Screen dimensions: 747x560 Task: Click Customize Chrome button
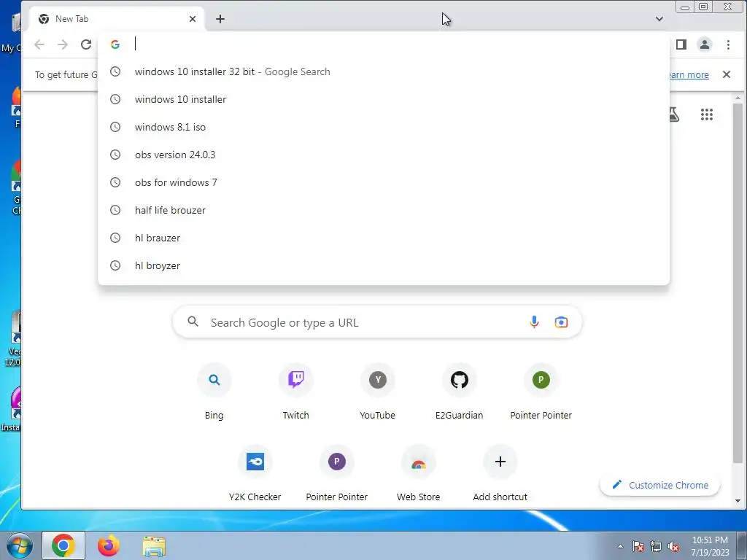click(x=659, y=485)
